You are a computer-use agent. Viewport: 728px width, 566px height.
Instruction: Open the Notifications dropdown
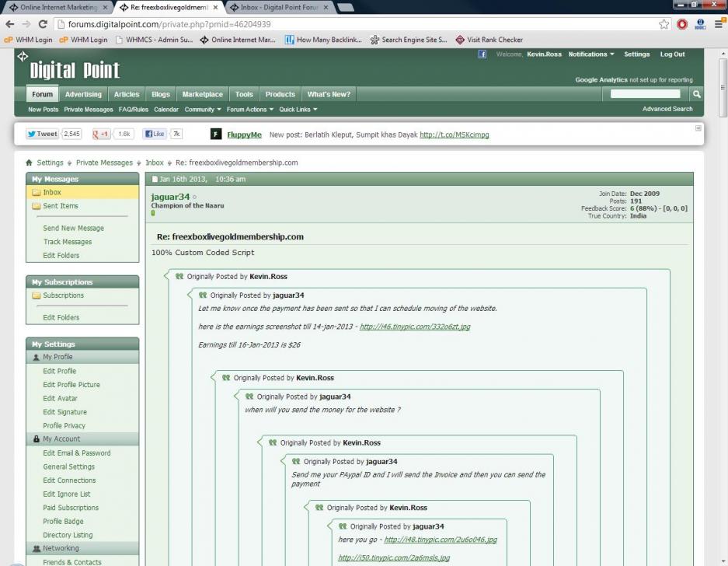point(591,54)
